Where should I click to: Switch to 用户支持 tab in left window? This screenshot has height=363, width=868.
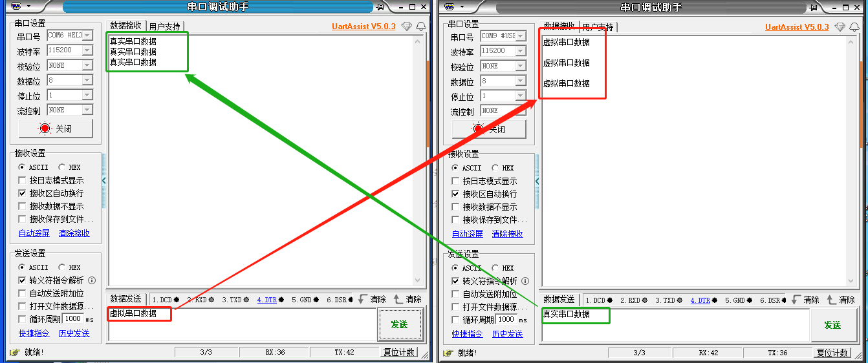click(164, 26)
